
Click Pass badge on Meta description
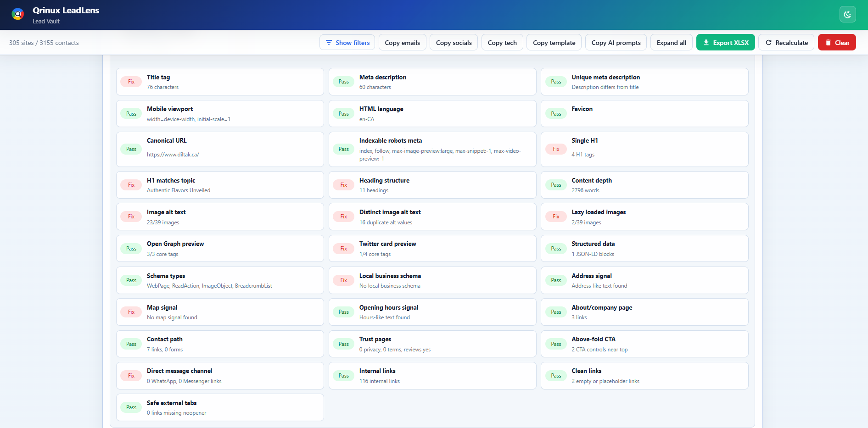point(344,82)
